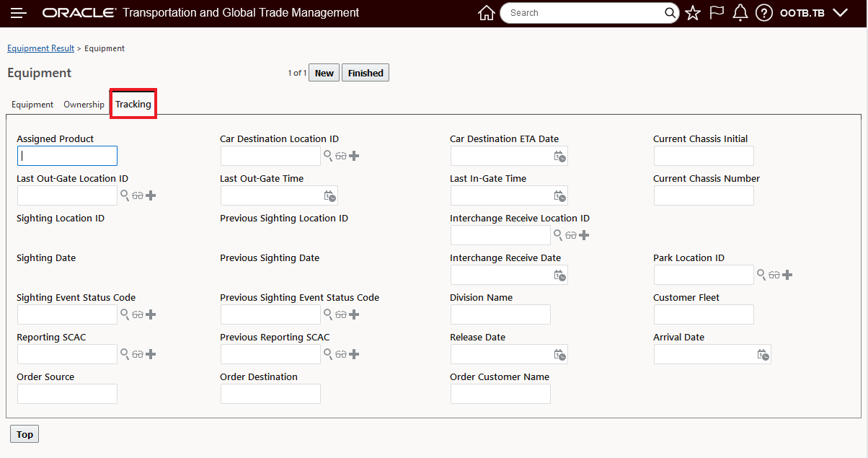Click the Finished button

point(366,73)
